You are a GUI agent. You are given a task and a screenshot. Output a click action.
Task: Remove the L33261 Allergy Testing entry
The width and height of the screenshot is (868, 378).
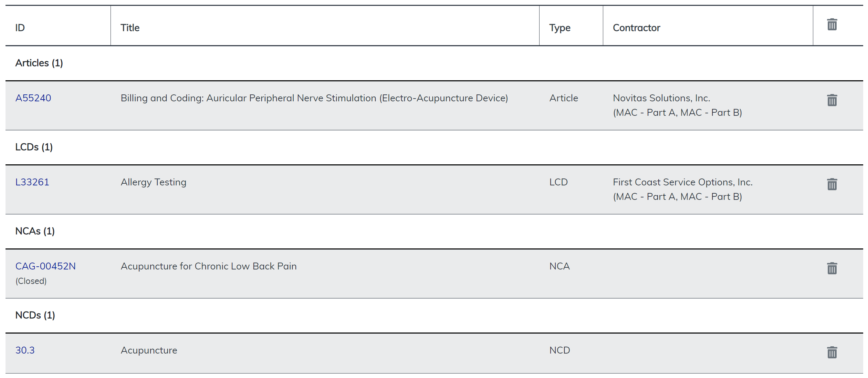(x=832, y=184)
